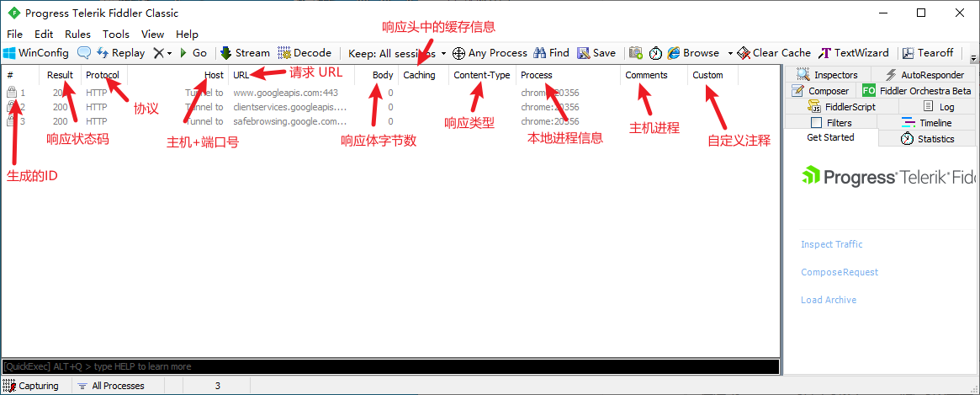Open the File menu
This screenshot has width=980, height=395.
tap(14, 35)
